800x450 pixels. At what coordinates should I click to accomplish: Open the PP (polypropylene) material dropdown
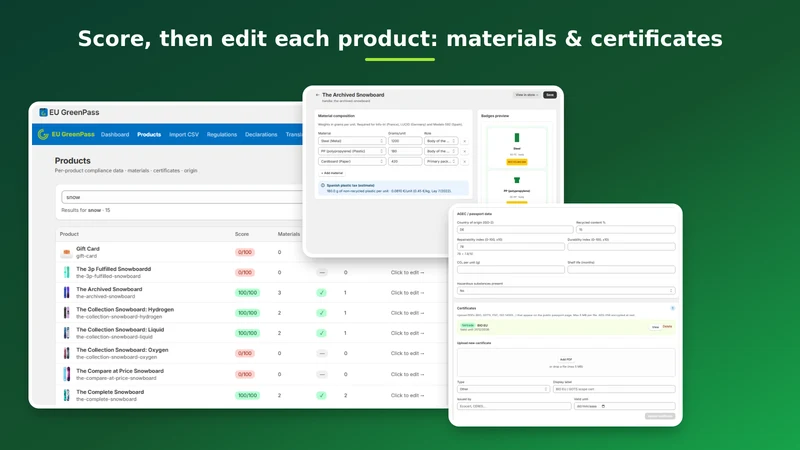point(352,151)
